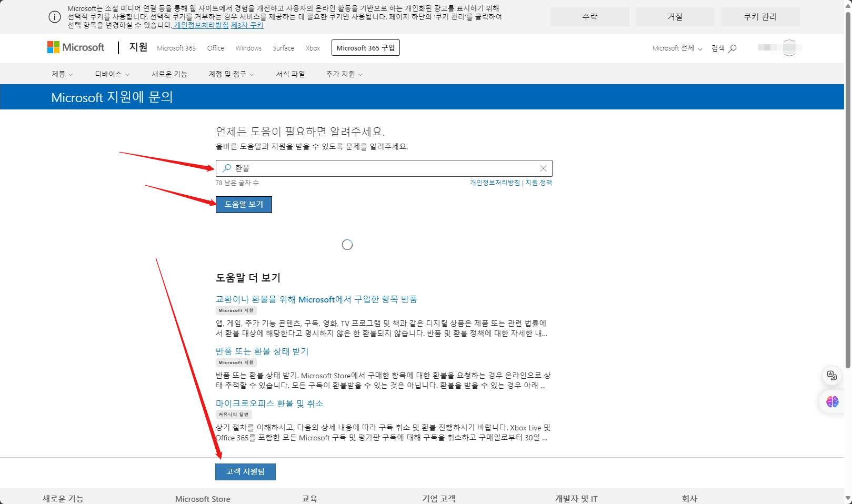
Task: Click the 도움말 보기 button
Action: [x=244, y=205]
